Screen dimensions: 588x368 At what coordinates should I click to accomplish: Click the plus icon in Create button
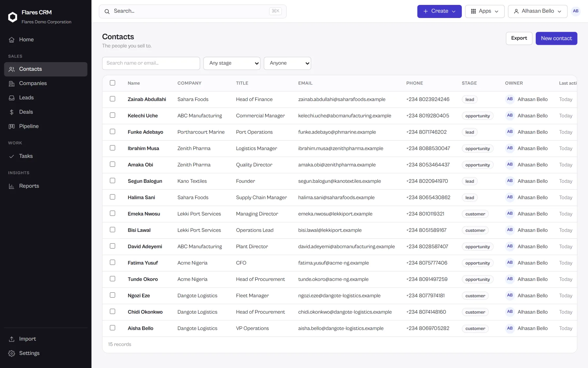pos(426,11)
